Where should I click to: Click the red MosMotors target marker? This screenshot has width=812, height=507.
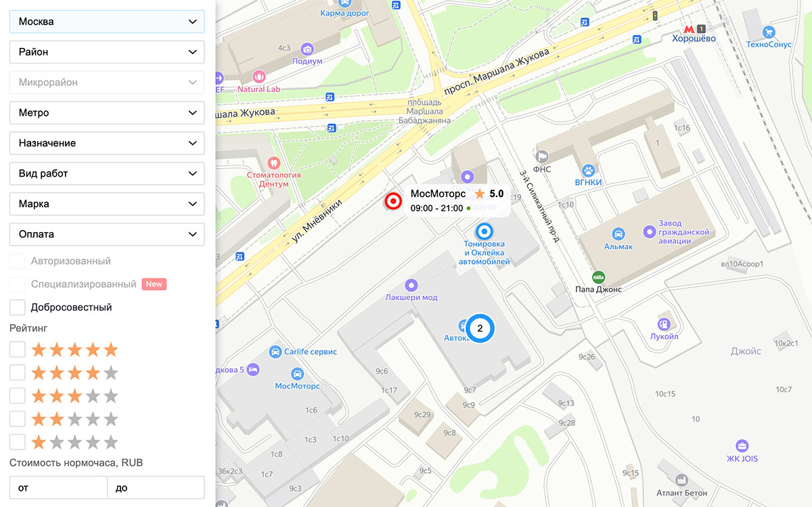393,201
